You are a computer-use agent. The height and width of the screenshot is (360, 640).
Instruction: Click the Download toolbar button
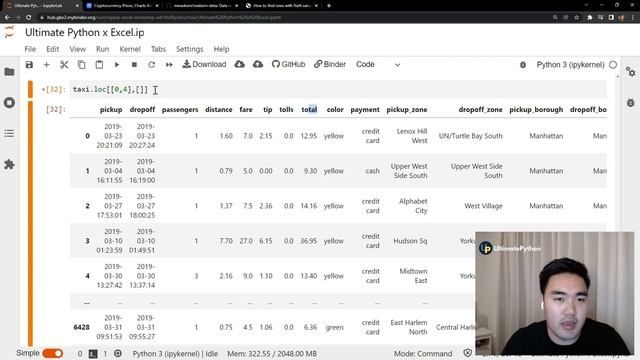click(x=204, y=64)
